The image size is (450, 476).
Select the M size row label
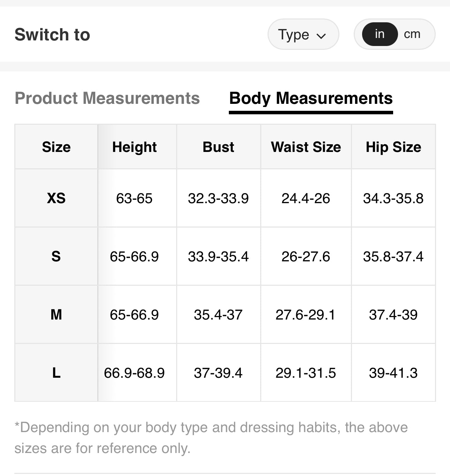tap(56, 315)
